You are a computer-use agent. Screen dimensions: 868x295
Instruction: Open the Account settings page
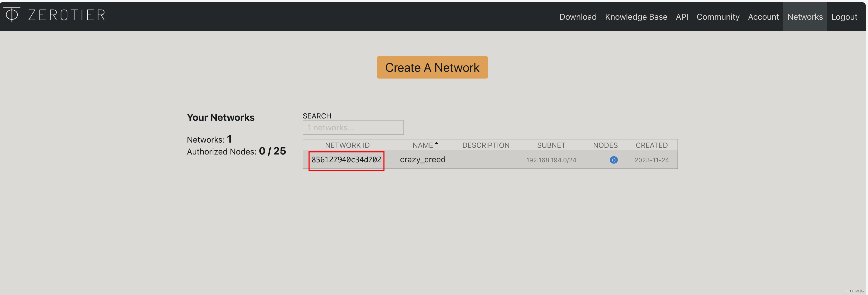click(763, 17)
